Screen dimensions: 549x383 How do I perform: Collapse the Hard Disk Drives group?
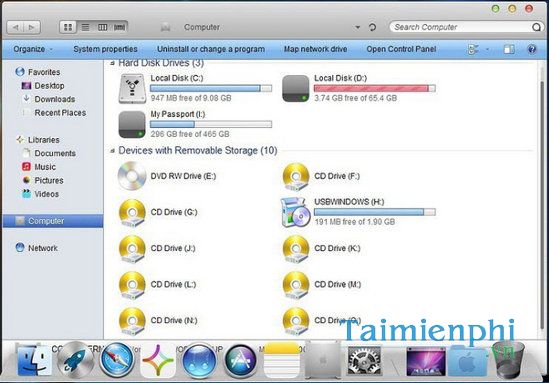tap(112, 63)
